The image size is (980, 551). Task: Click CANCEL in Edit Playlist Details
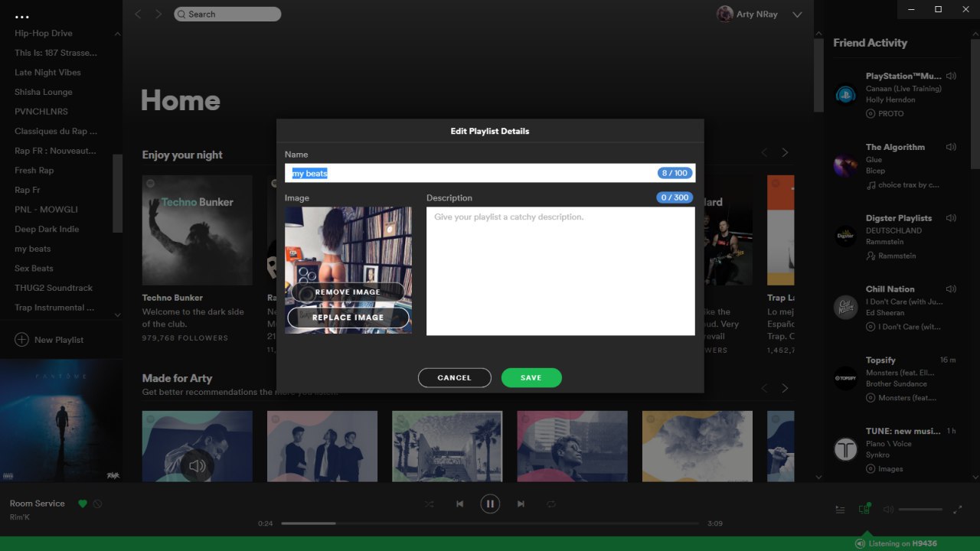click(455, 378)
